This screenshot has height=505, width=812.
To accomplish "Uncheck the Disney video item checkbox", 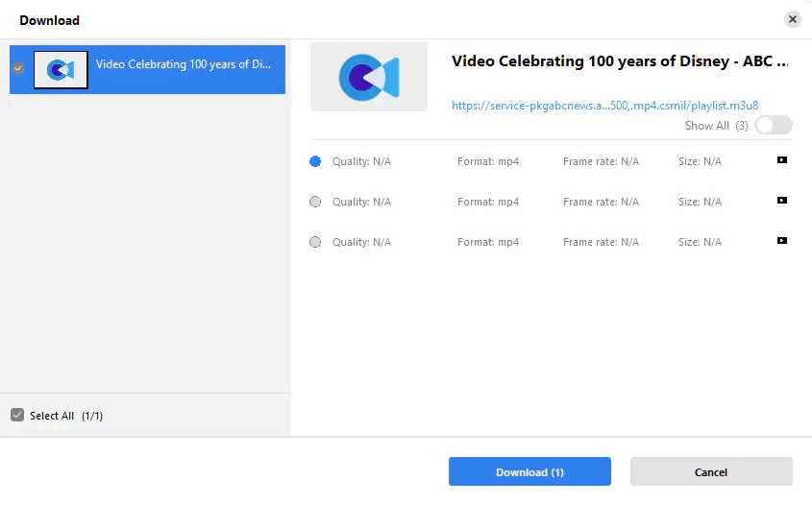I will 18,68.
